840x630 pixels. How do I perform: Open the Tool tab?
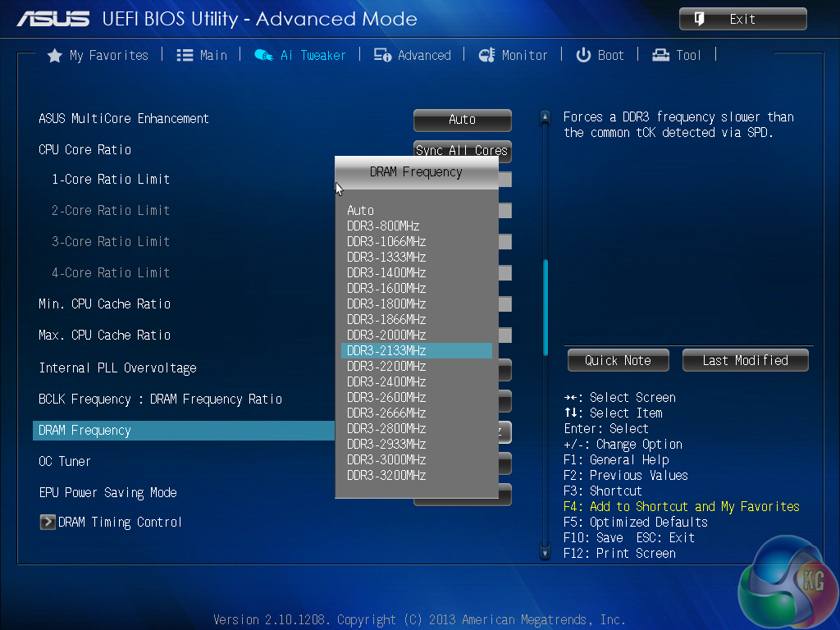click(x=677, y=55)
